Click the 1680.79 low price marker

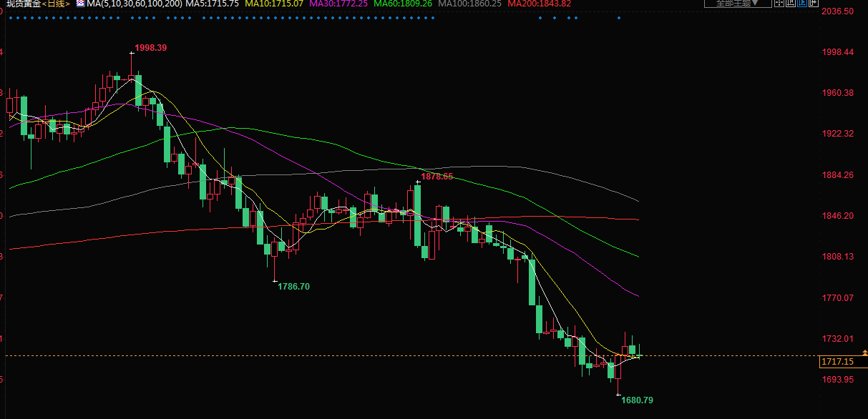637,400
